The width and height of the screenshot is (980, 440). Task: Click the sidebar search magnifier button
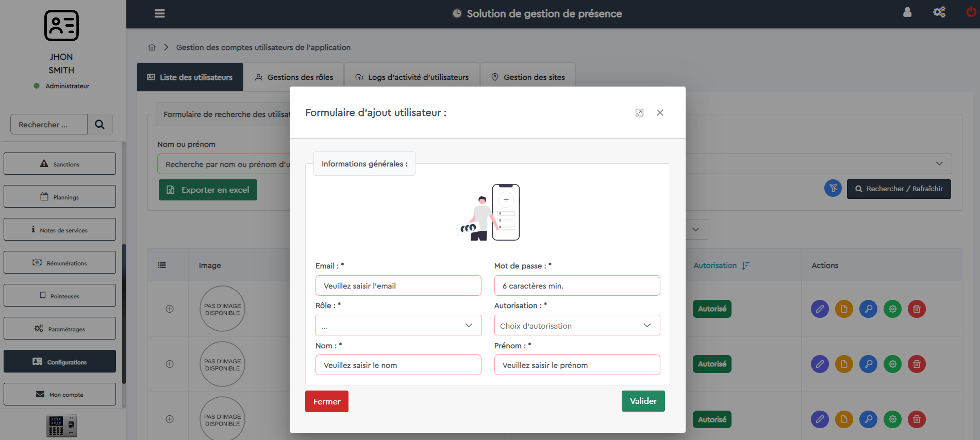[x=100, y=124]
